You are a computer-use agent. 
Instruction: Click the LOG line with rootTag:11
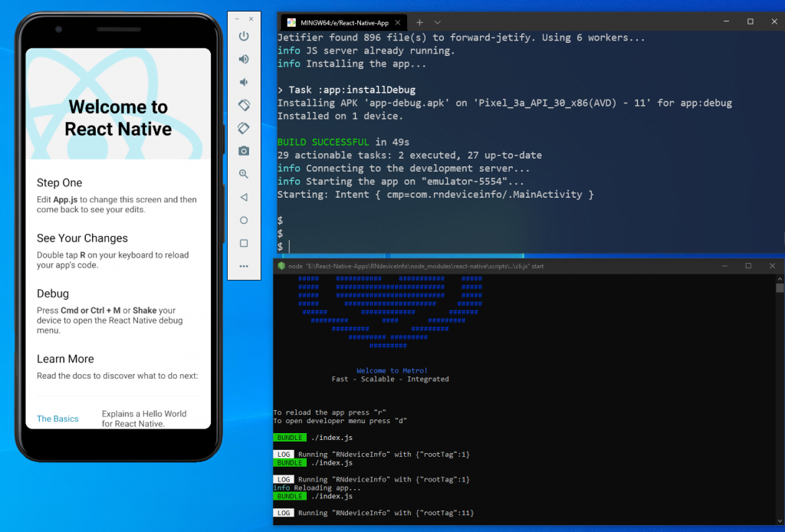373,513
